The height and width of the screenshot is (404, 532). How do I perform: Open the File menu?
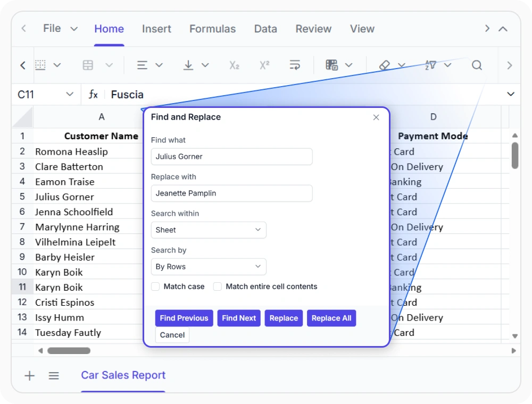52,29
